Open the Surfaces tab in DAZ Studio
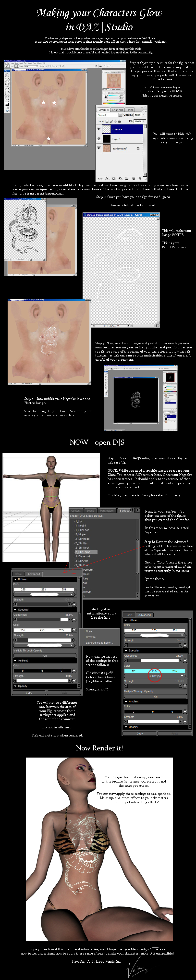 (x=125, y=510)
